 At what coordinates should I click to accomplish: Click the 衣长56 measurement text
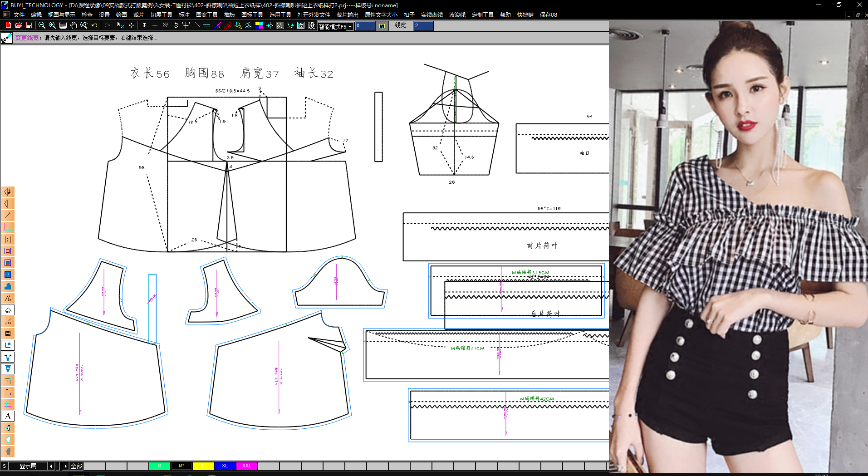[150, 74]
